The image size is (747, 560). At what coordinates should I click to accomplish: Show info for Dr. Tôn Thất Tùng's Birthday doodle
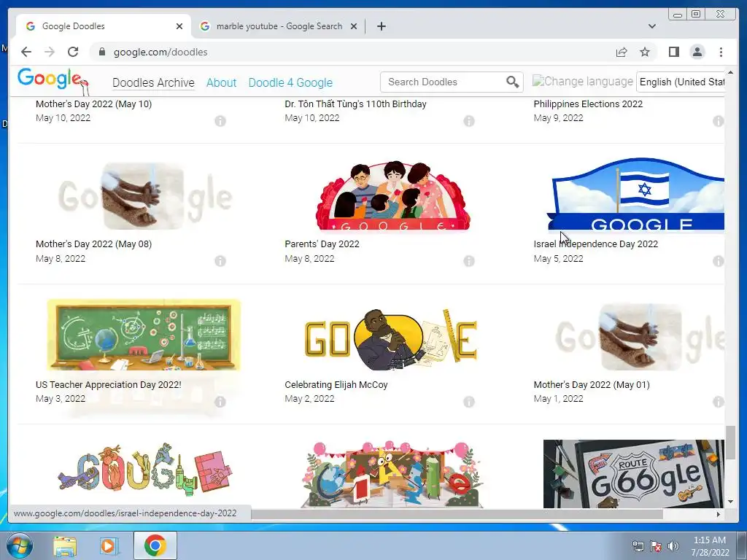(469, 121)
